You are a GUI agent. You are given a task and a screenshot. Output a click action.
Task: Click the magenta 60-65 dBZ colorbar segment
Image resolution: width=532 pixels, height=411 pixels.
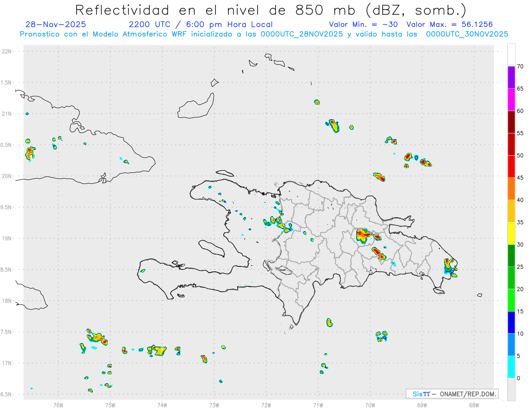tap(511, 100)
